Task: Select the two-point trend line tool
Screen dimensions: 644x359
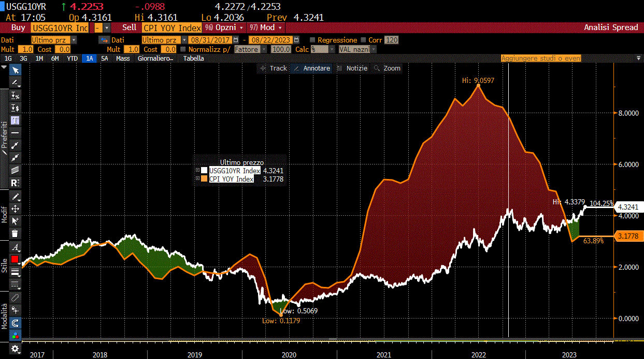Action: coord(16,145)
